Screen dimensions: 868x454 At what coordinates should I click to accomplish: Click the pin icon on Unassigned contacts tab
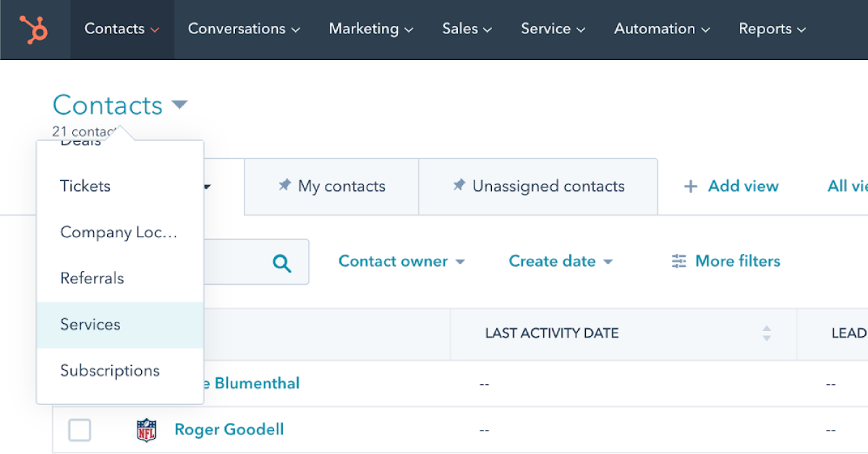[x=459, y=186]
